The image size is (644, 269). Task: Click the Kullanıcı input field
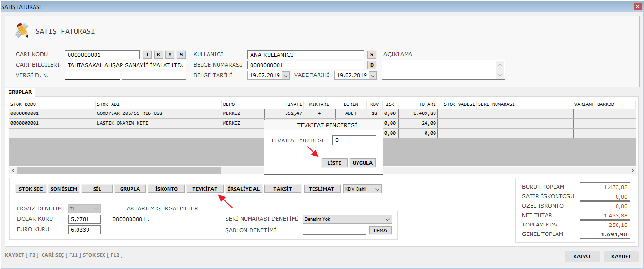point(305,54)
